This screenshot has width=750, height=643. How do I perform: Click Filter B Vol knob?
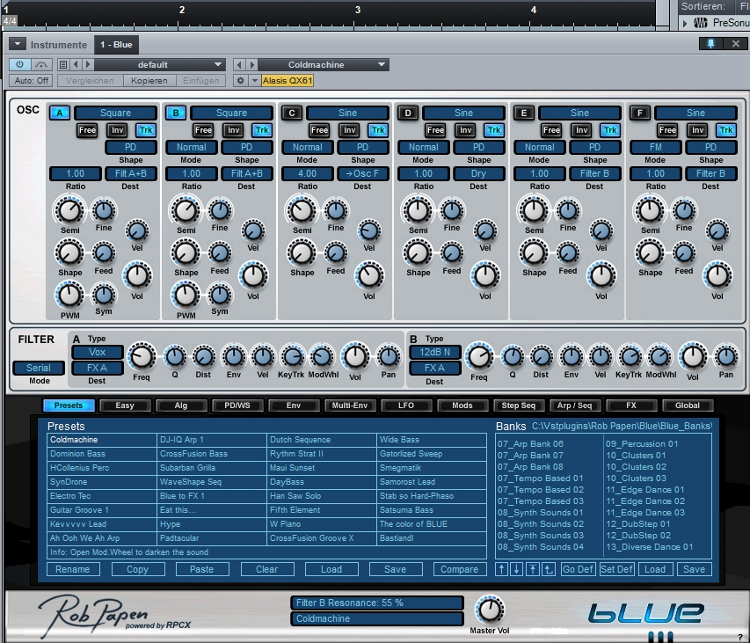pyautogui.click(x=693, y=356)
